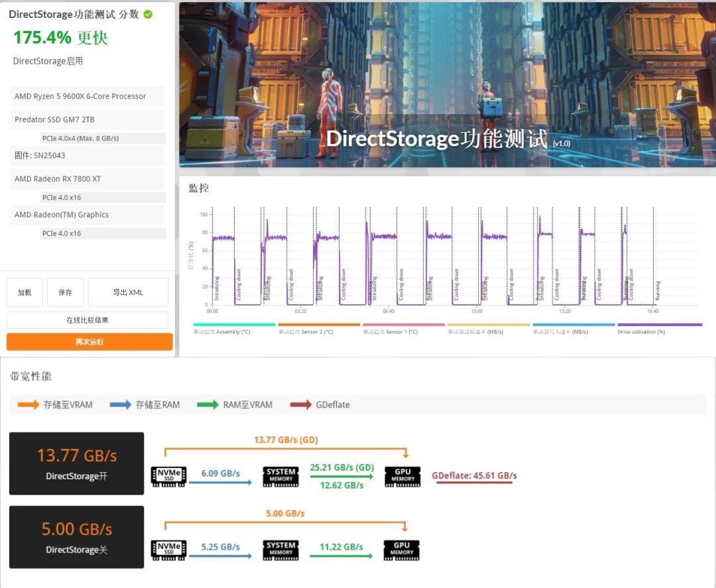
Task: Click the (v1.0) version label on the banner
Action: pos(562,143)
